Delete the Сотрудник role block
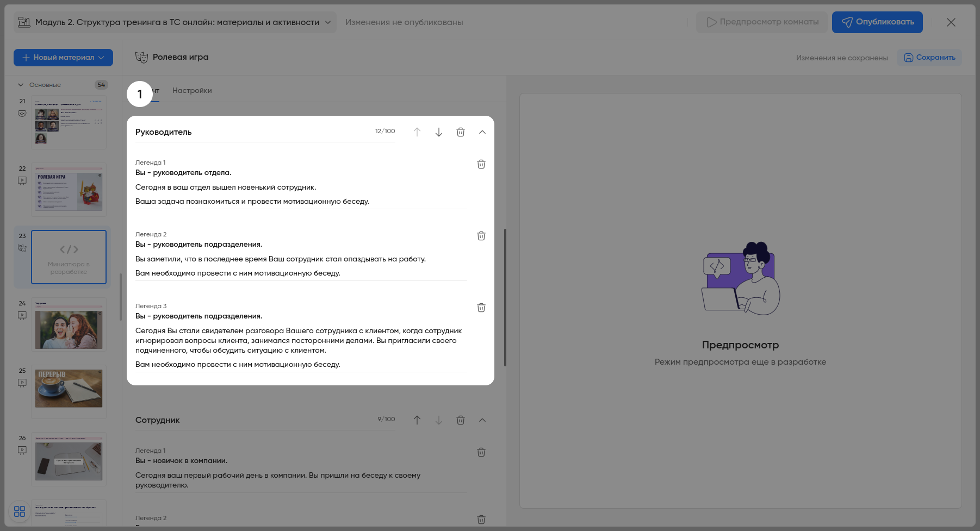The width and height of the screenshot is (980, 531). point(460,420)
